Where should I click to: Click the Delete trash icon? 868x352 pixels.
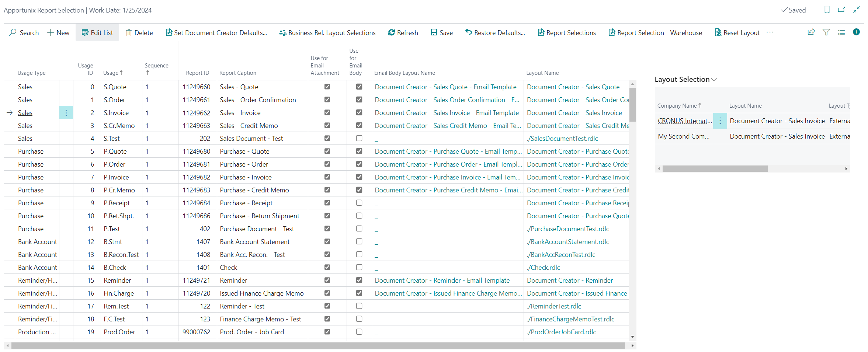(x=129, y=32)
